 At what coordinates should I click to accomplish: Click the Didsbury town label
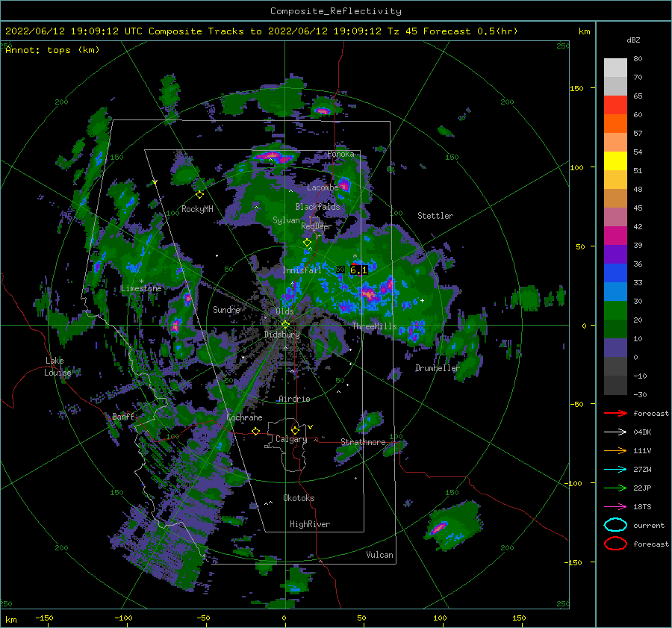click(x=281, y=335)
